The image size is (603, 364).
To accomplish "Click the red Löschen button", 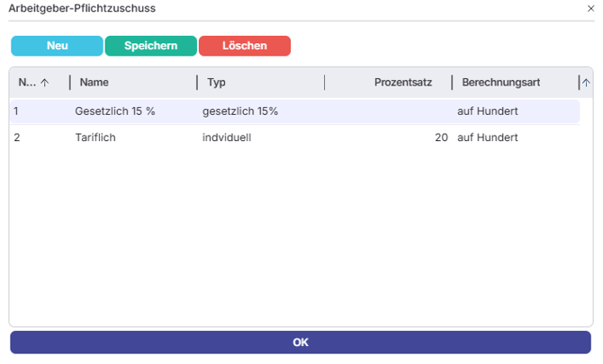I will [245, 46].
